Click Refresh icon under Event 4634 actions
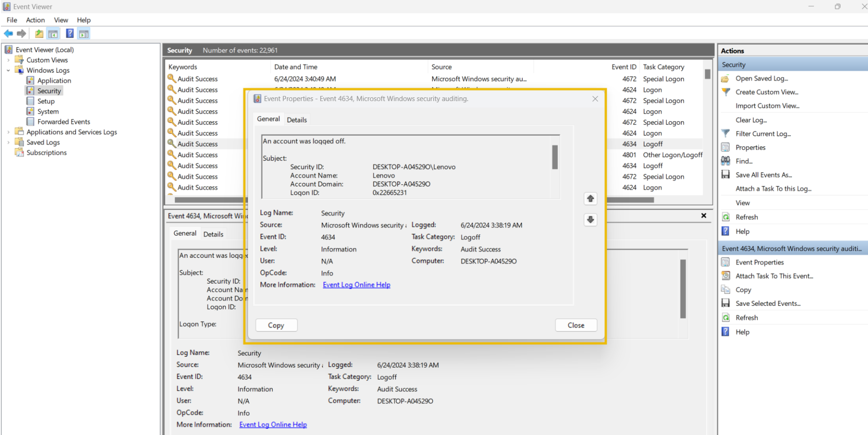This screenshot has width=868, height=435. (x=725, y=318)
